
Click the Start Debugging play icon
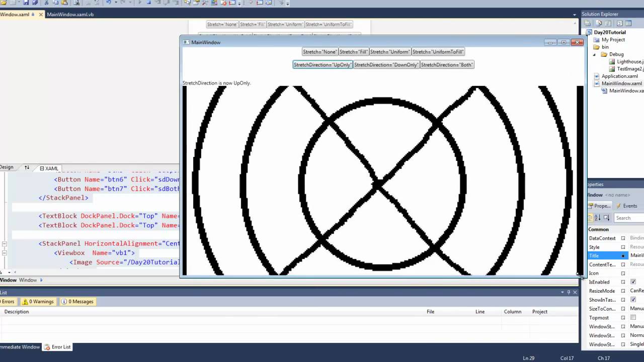(x=140, y=3)
